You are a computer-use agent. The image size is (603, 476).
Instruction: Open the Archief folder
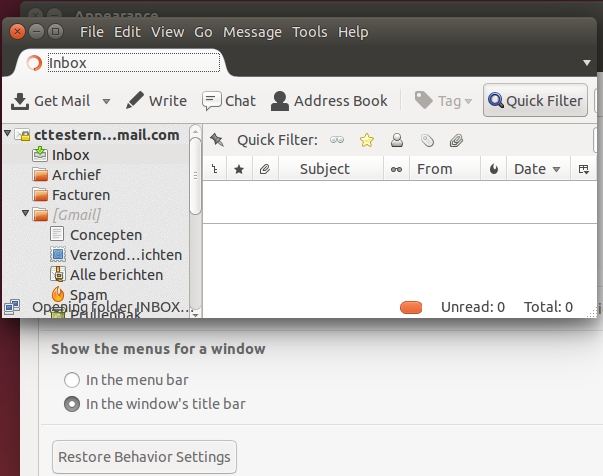tap(76, 175)
